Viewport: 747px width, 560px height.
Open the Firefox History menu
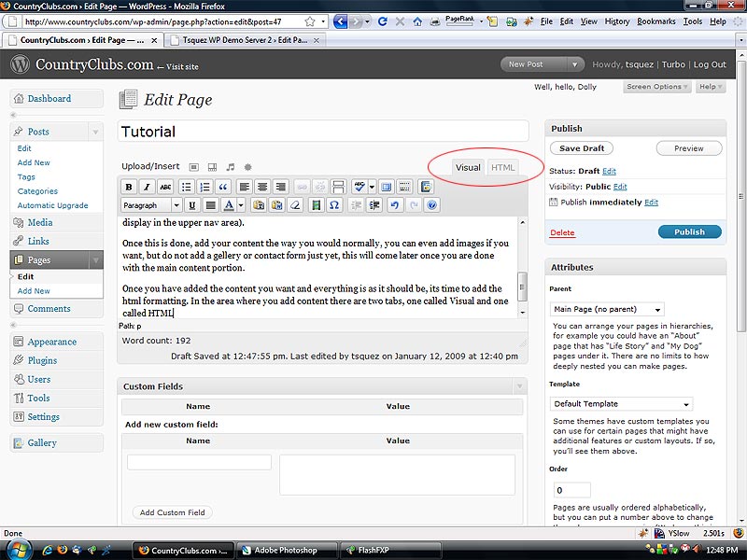point(617,21)
